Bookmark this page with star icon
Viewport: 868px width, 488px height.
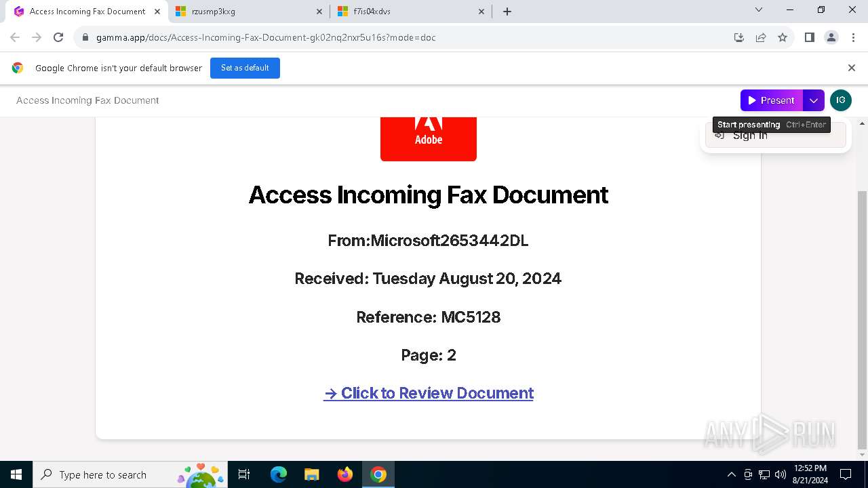click(x=783, y=37)
